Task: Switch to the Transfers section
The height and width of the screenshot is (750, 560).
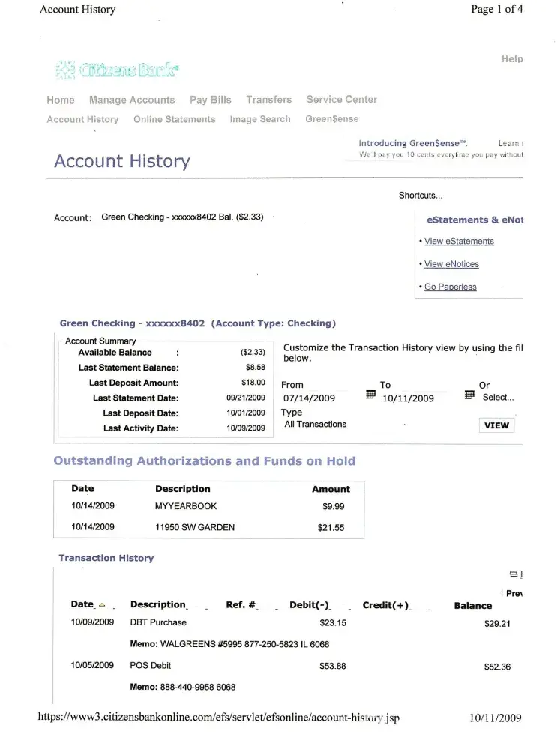Action: (x=268, y=100)
